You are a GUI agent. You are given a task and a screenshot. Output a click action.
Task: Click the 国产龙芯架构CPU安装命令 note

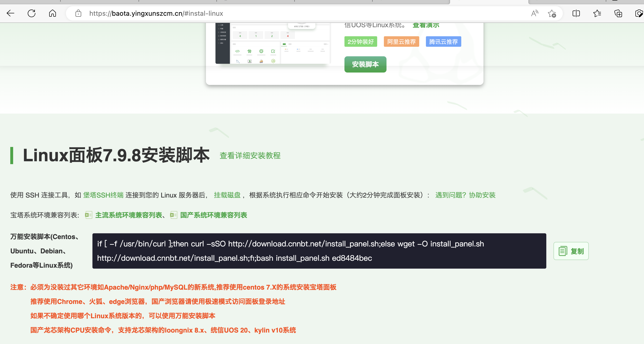click(163, 330)
